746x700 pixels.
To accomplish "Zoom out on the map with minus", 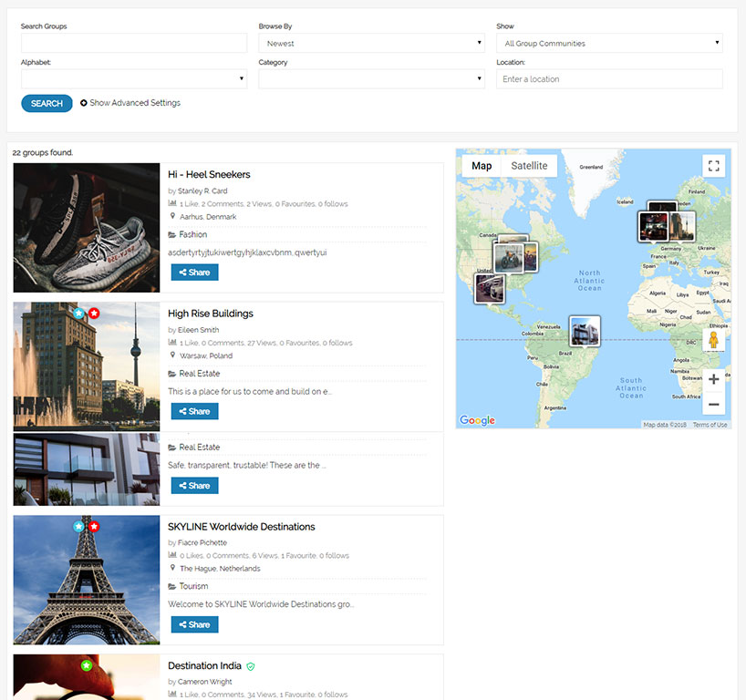I will click(713, 405).
